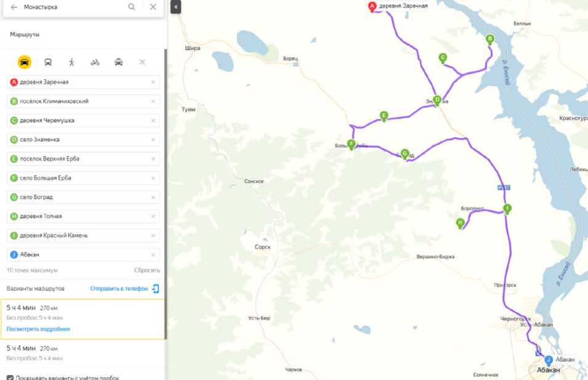The width and height of the screenshot is (588, 380).
Task: Edit point F село Большая Ерба field
Action: click(83, 178)
